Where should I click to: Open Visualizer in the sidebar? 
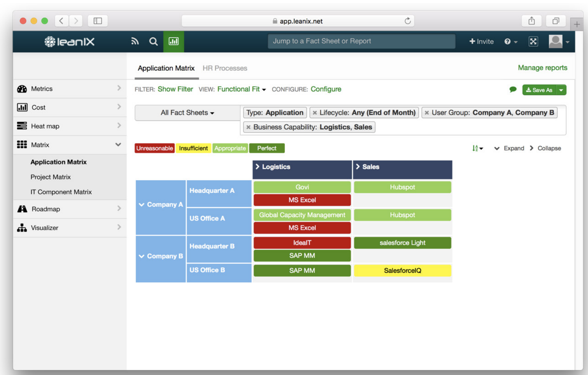pyautogui.click(x=70, y=227)
